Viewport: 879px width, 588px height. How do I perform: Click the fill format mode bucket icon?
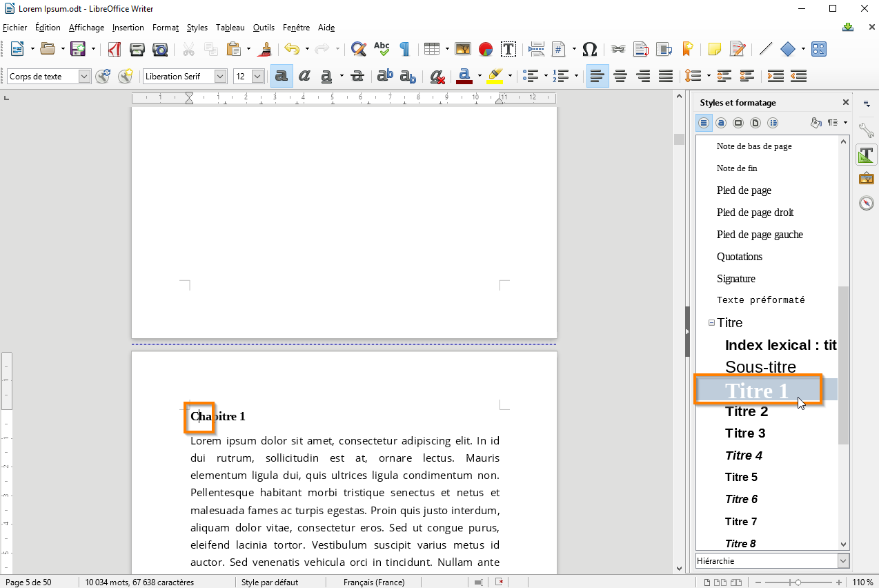click(816, 123)
